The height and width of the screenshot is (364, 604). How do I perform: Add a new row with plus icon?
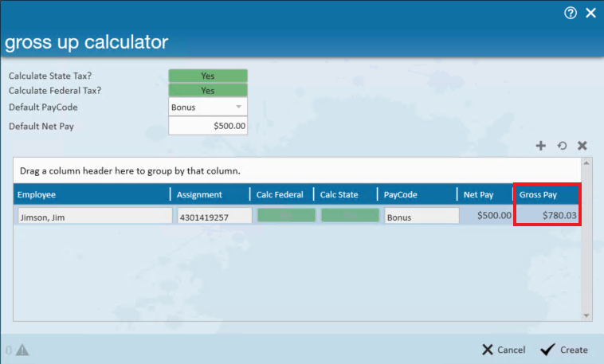(x=541, y=146)
